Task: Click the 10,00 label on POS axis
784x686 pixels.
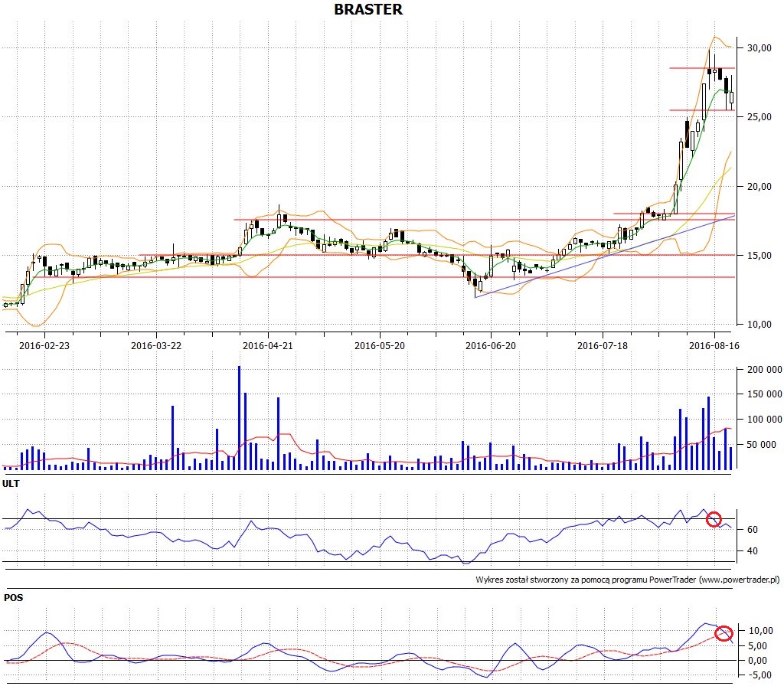Action: [x=760, y=631]
